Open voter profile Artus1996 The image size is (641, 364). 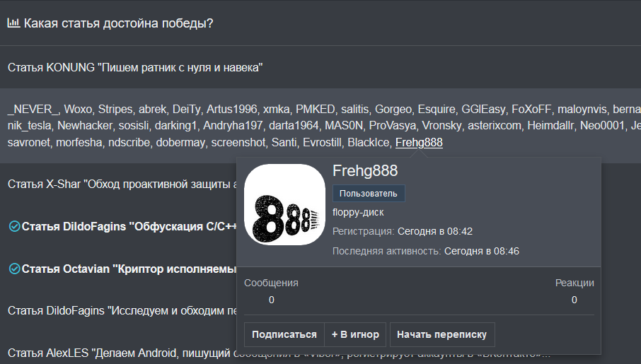(x=231, y=110)
